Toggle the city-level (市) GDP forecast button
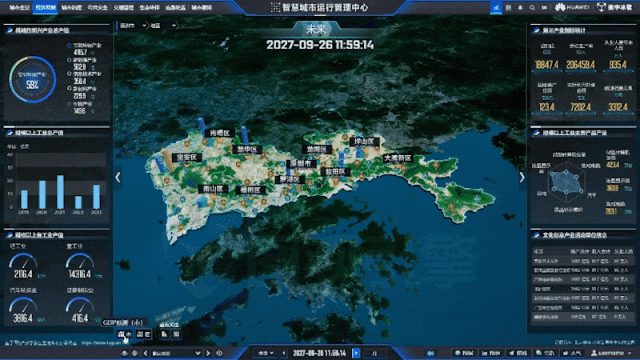This screenshot has width=640, height=360. tap(124, 334)
